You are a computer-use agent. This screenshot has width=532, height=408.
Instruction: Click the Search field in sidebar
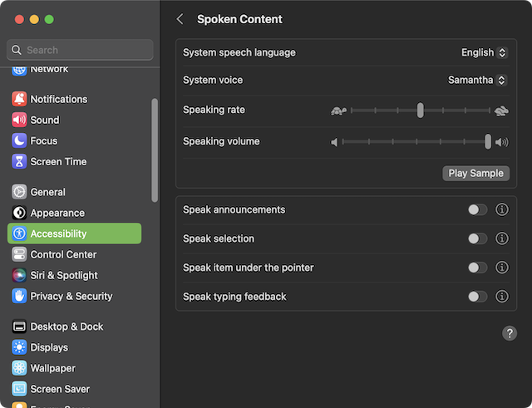coord(81,50)
